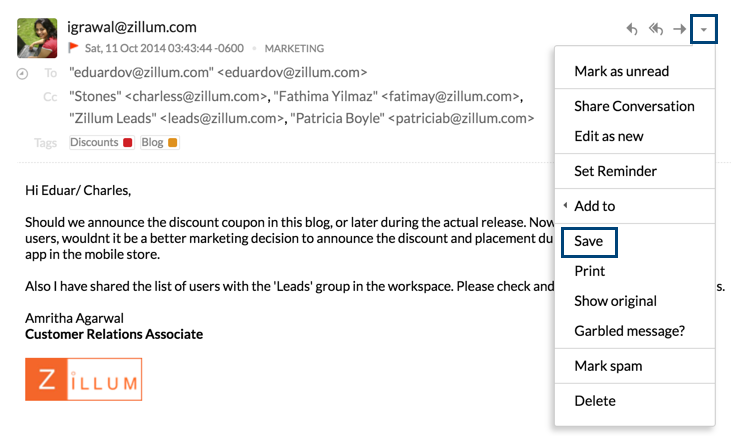The width and height of the screenshot is (741, 436).
Task: Choose Print from the menu
Action: point(589,271)
